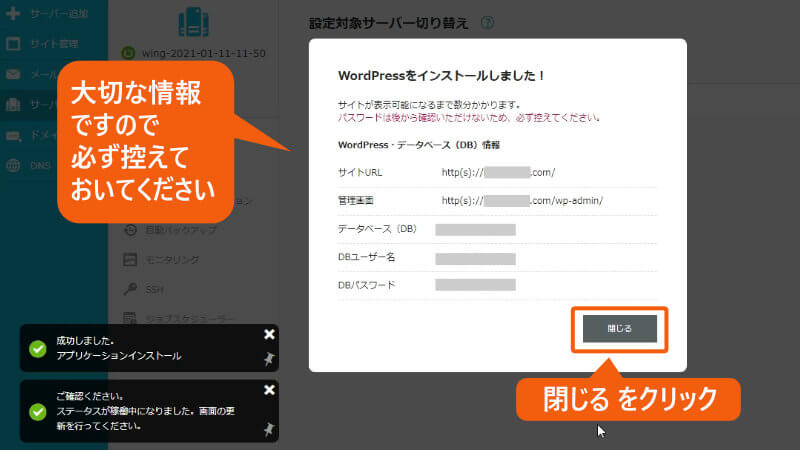This screenshot has width=800, height=450.
Task: Pin the 成功しました notification
Action: point(269,359)
